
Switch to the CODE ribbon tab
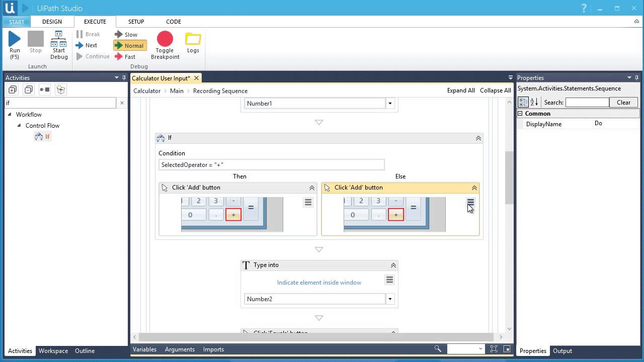click(174, 22)
